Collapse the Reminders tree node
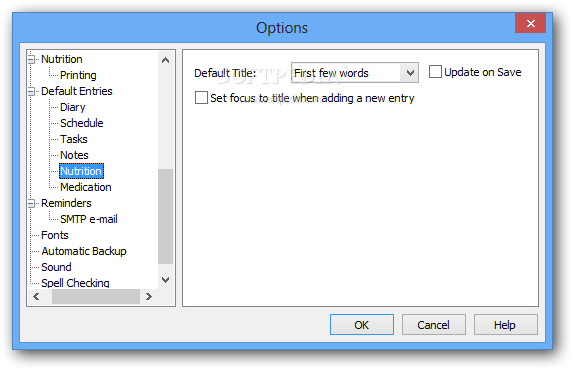Screen dimensions: 573x370 click(x=32, y=203)
